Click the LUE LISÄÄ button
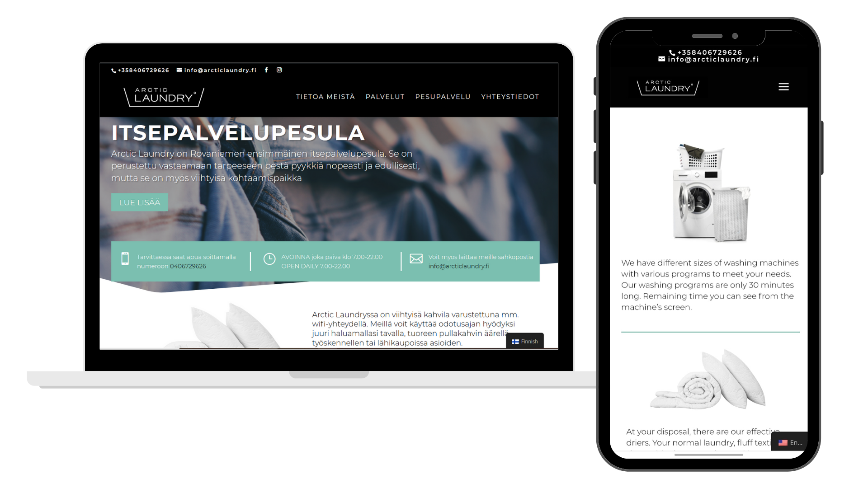This screenshot has width=868, height=488. [140, 202]
